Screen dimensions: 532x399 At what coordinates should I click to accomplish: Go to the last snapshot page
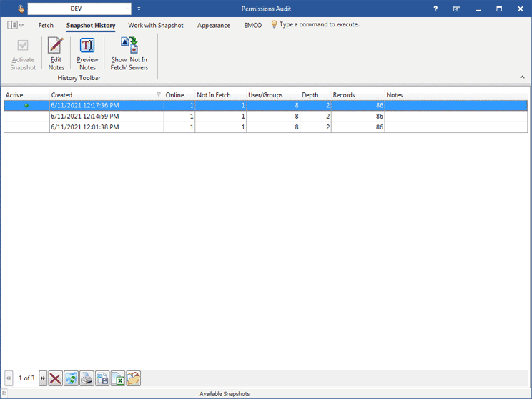[43, 378]
